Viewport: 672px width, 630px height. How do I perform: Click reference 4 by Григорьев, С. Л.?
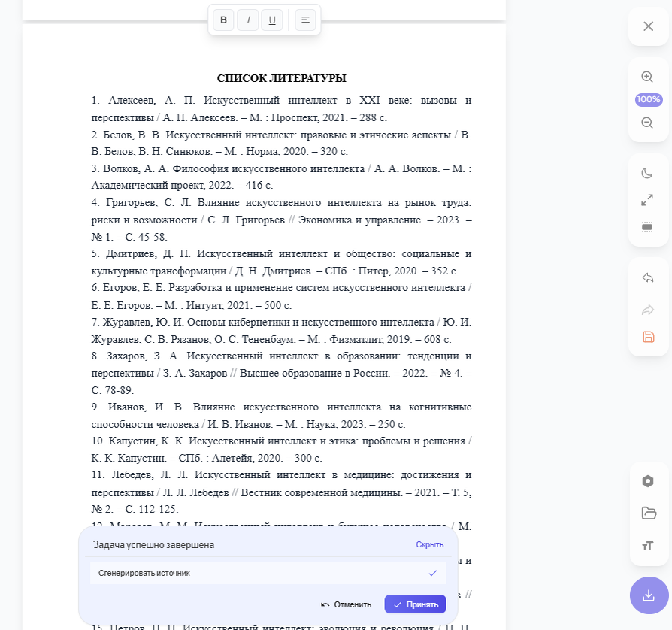pos(281,220)
